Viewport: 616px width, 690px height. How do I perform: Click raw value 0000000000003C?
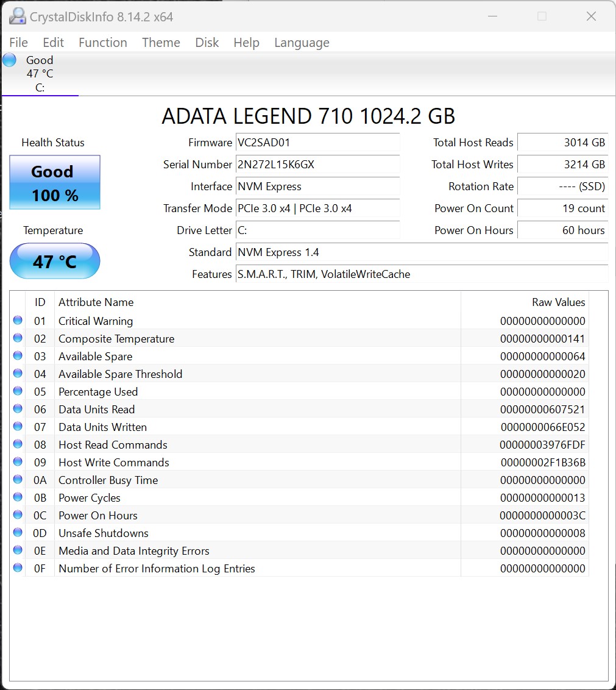pyautogui.click(x=542, y=515)
